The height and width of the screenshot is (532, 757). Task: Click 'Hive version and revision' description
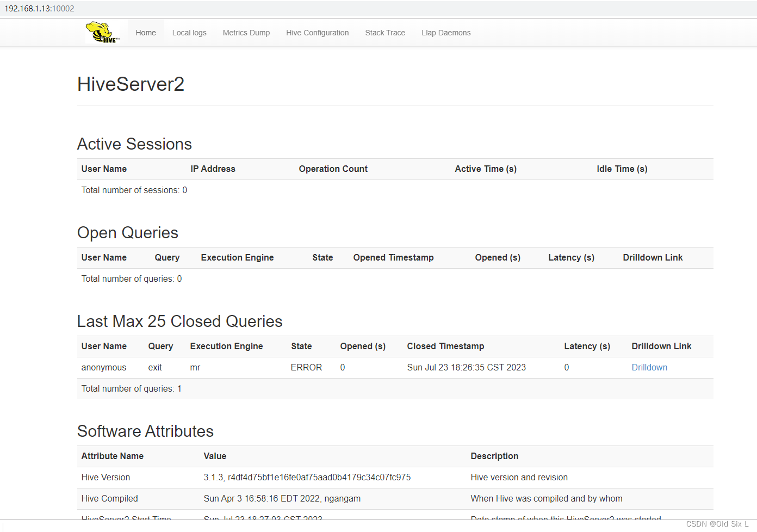point(519,478)
